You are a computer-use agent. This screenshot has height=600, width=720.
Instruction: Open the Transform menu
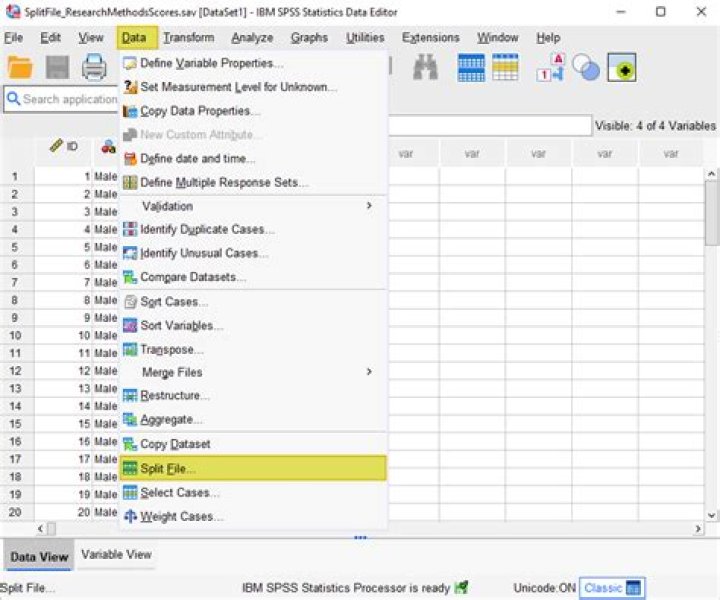[x=188, y=38]
